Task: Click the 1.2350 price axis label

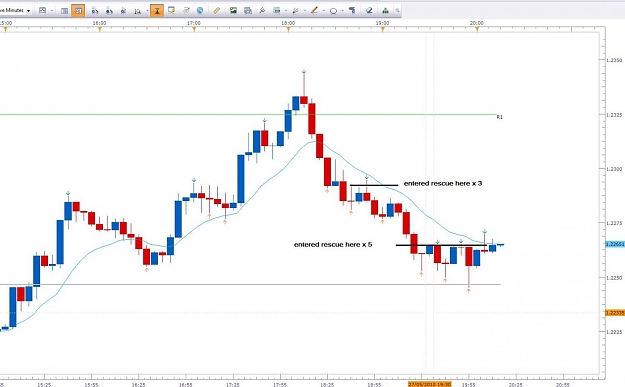Action: pos(614,60)
